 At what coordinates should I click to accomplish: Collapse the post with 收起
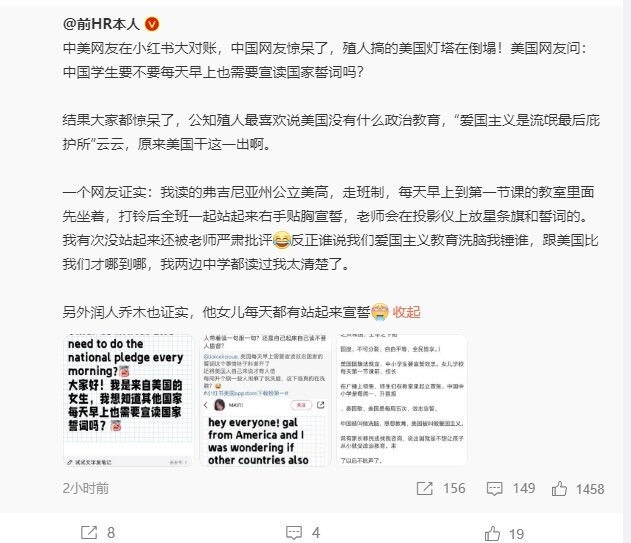click(406, 312)
